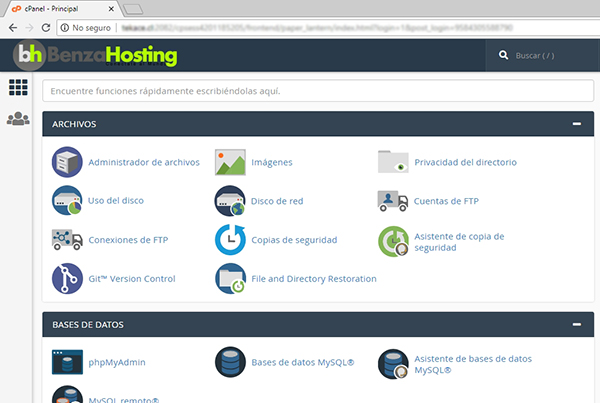600x403 pixels.
Task: Click the browser address bar URL
Action: pyautogui.click(x=317, y=28)
